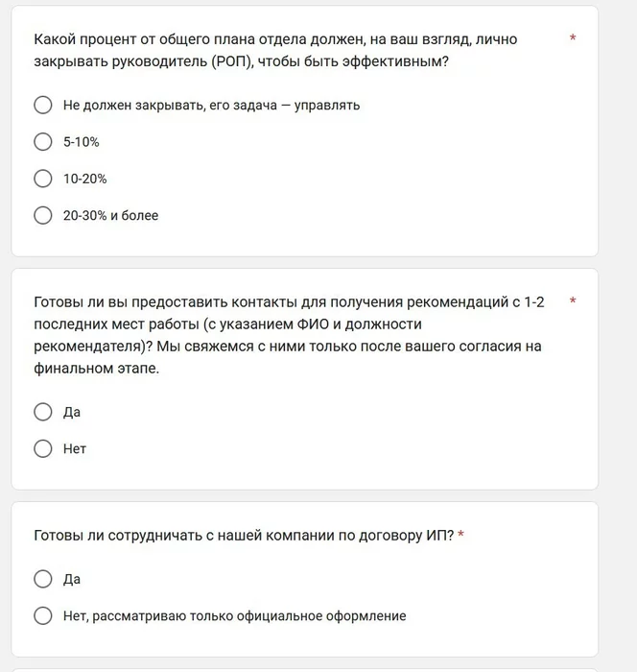The width and height of the screenshot is (637, 672).
Task: Select 'Не должен закрывать, его задача — управлять' radio button
Action: coord(43,106)
